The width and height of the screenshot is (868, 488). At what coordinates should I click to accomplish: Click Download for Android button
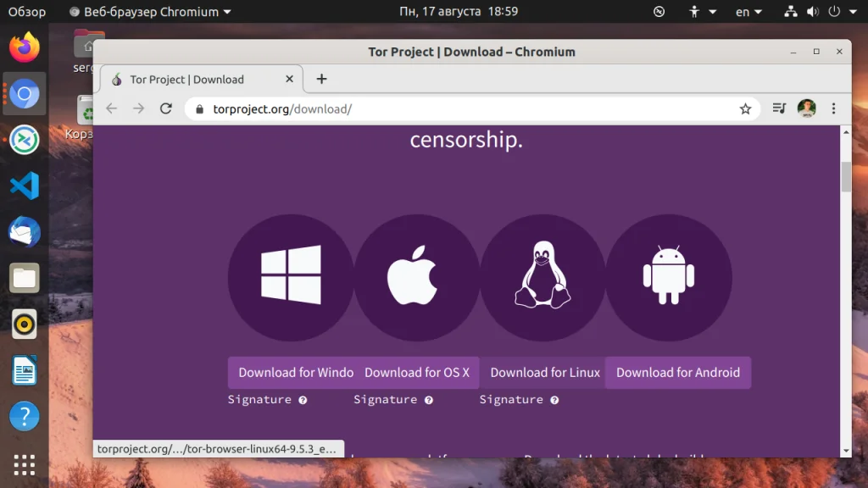678,373
